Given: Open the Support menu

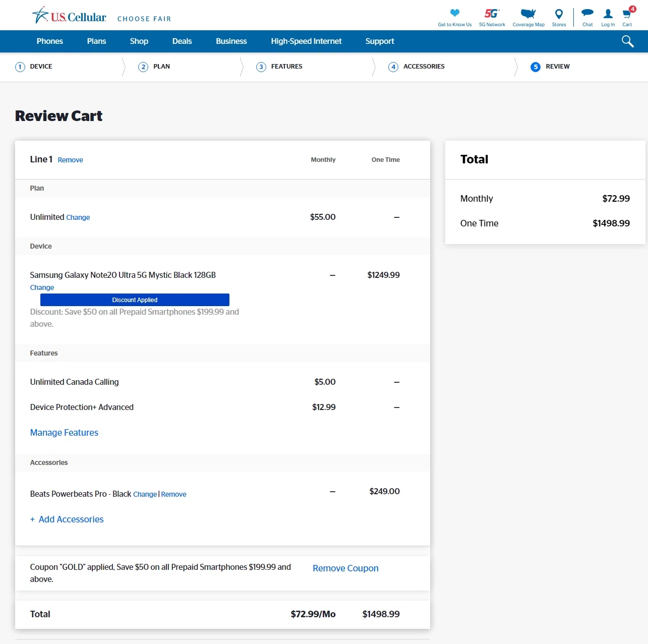Looking at the screenshot, I should [380, 41].
